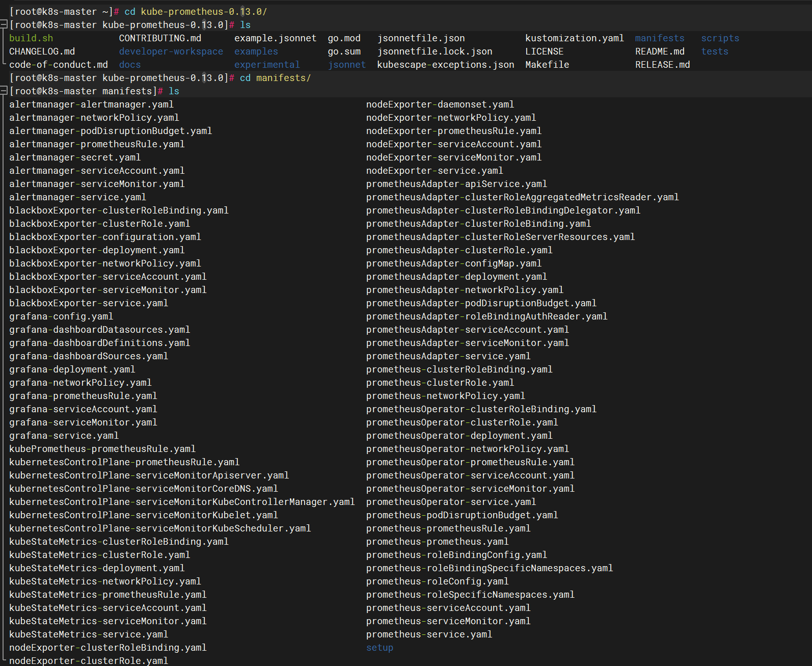Select prometheus-prometheus.yaml
The image size is (812, 666).
point(438,542)
